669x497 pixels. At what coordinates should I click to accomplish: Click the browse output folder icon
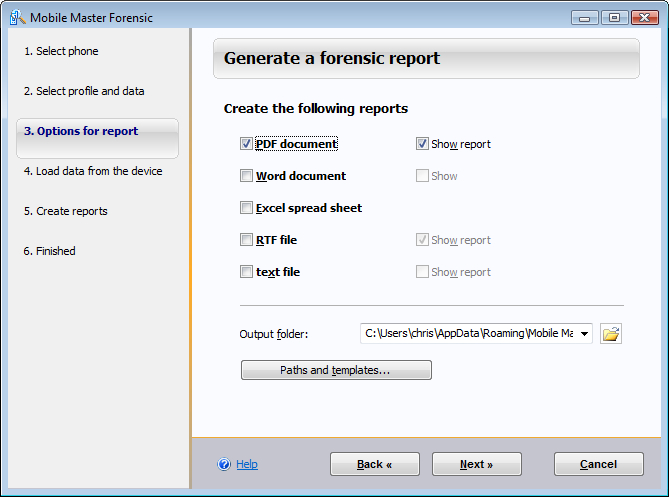[611, 333]
